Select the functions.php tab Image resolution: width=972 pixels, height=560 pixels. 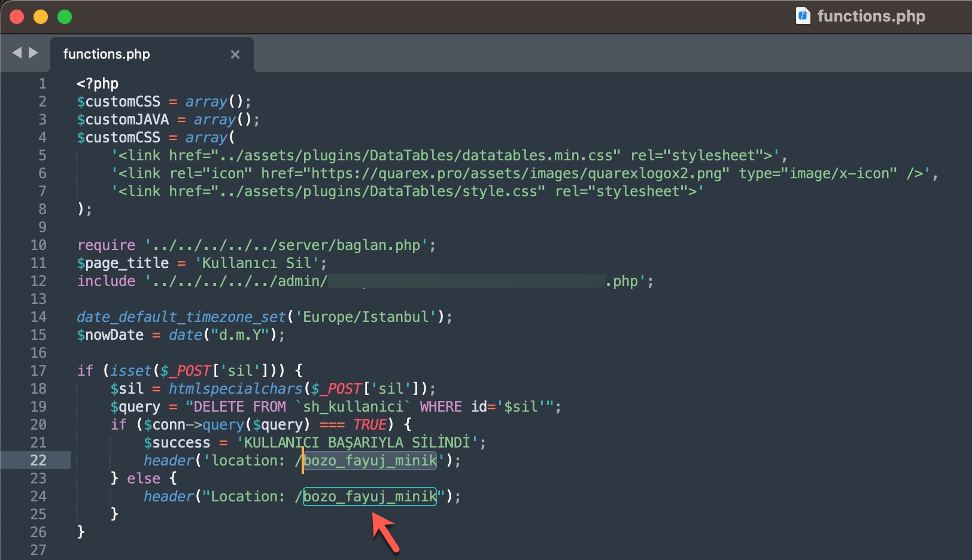tap(152, 54)
